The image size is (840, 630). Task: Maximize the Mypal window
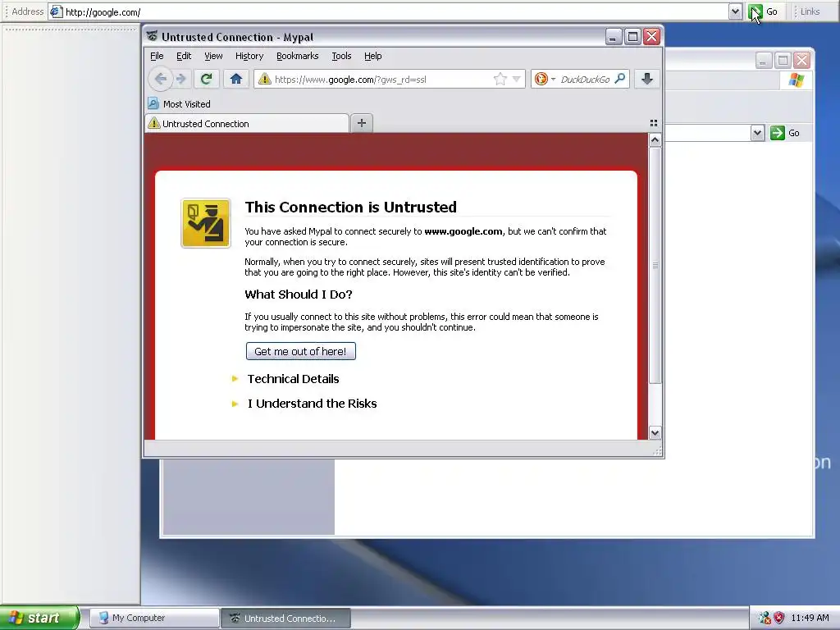[632, 36]
